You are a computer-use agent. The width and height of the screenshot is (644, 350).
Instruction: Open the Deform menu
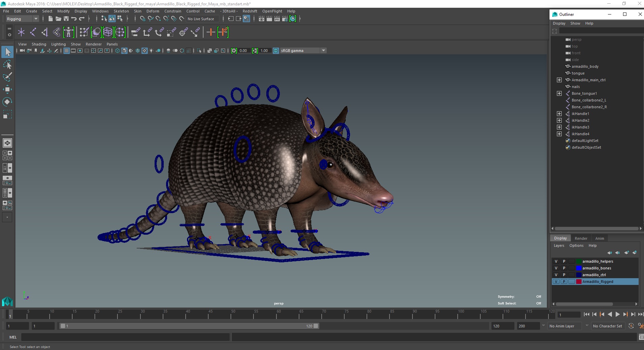(x=153, y=11)
